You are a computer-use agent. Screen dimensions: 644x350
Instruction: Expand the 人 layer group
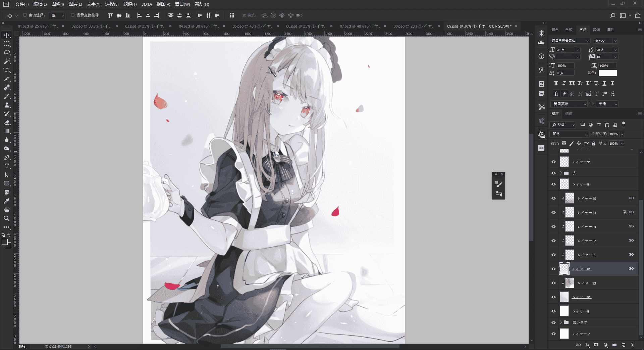point(561,173)
